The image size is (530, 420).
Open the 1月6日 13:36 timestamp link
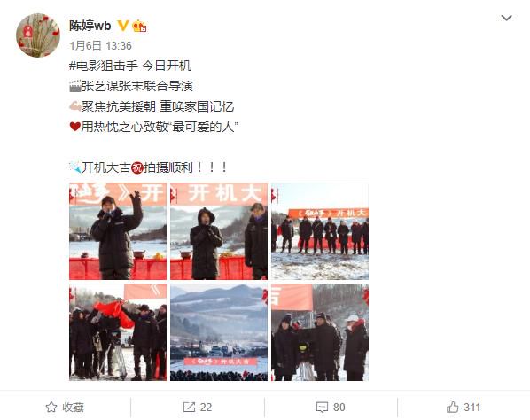click(100, 45)
